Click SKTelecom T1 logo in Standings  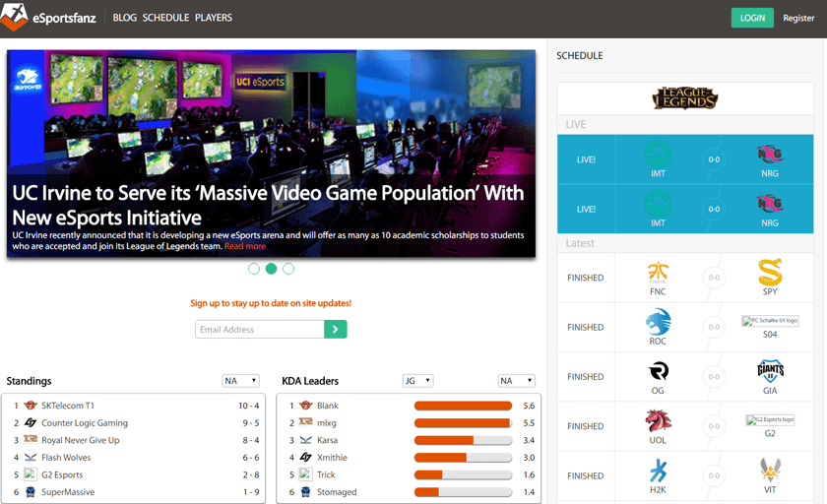[x=31, y=406]
